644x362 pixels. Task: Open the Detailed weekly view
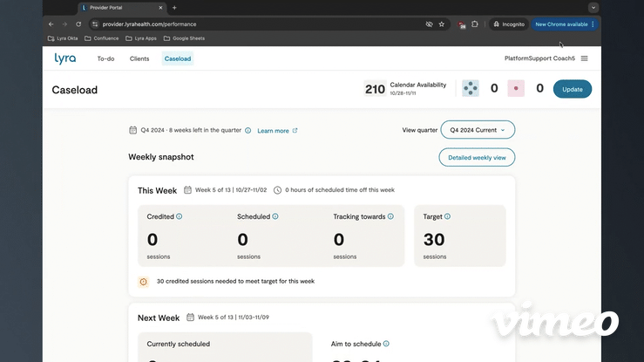pos(477,157)
